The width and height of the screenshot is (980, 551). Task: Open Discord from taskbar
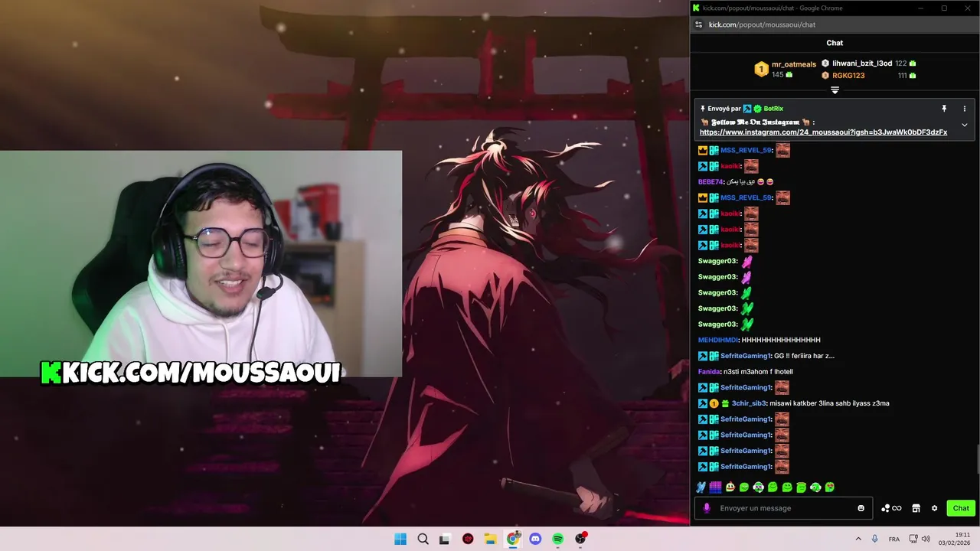point(535,539)
